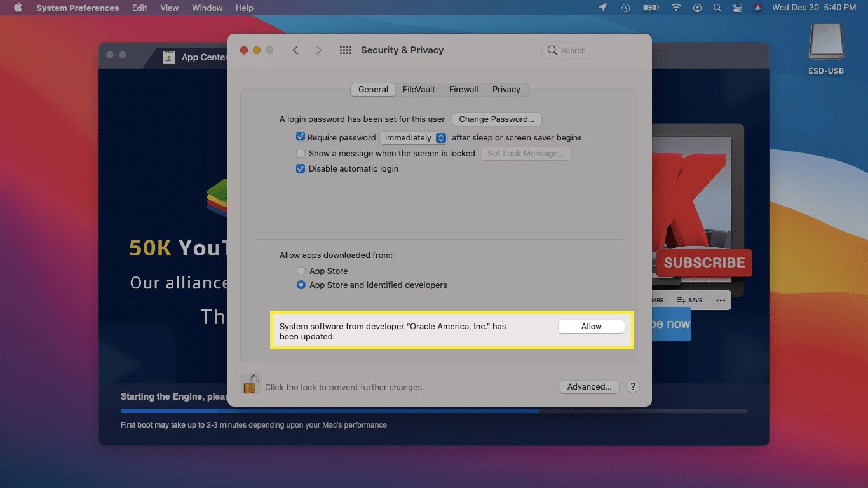Click the lock to prevent further changes
868x488 pixels.
click(x=251, y=384)
